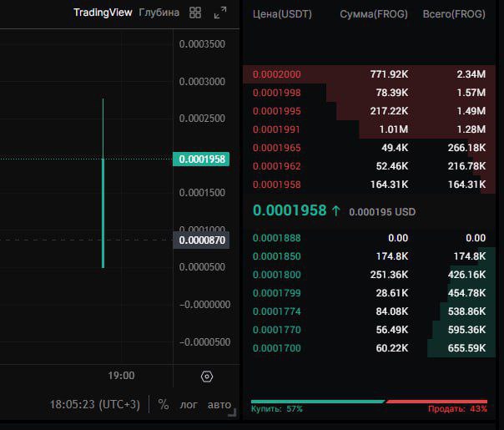Click the 251.36K amount cell
Viewport: 504px width, 430px height.
[x=389, y=275]
